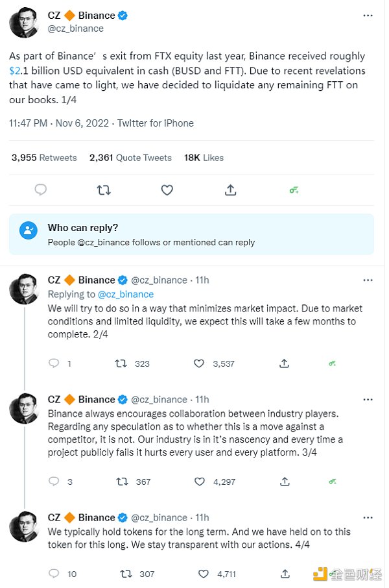Open more options on 4/4 reply

[368, 517]
